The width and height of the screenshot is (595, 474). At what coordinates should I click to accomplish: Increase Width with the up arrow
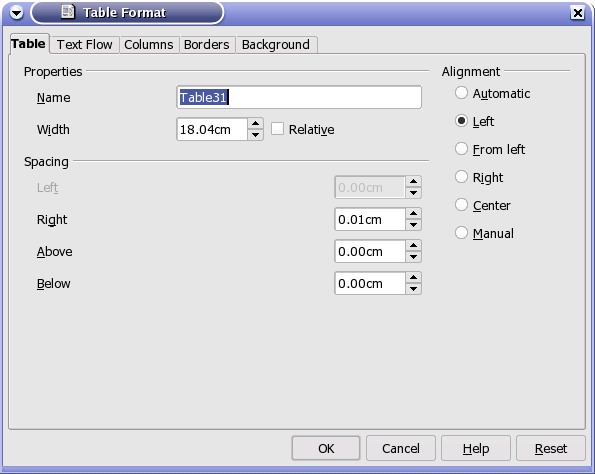click(255, 123)
